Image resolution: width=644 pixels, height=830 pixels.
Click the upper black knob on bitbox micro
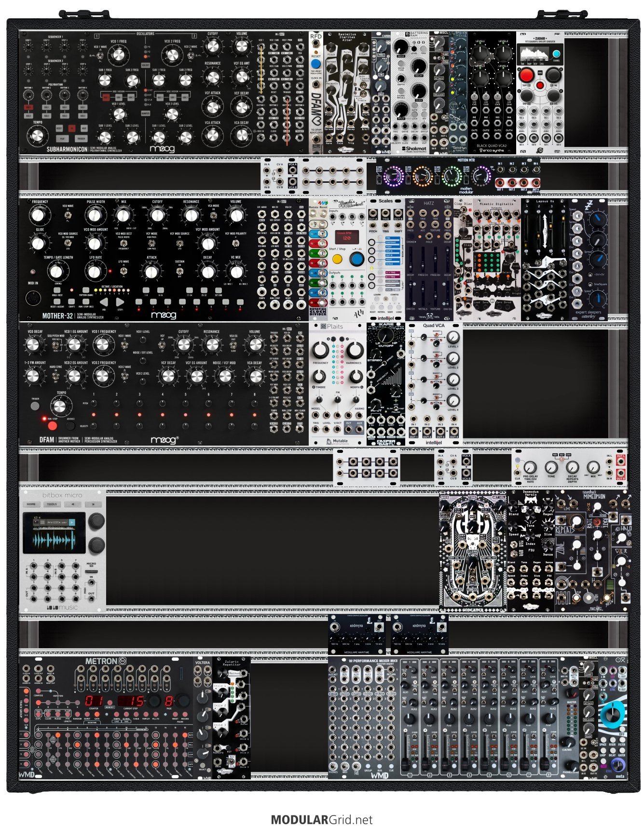pos(96,521)
